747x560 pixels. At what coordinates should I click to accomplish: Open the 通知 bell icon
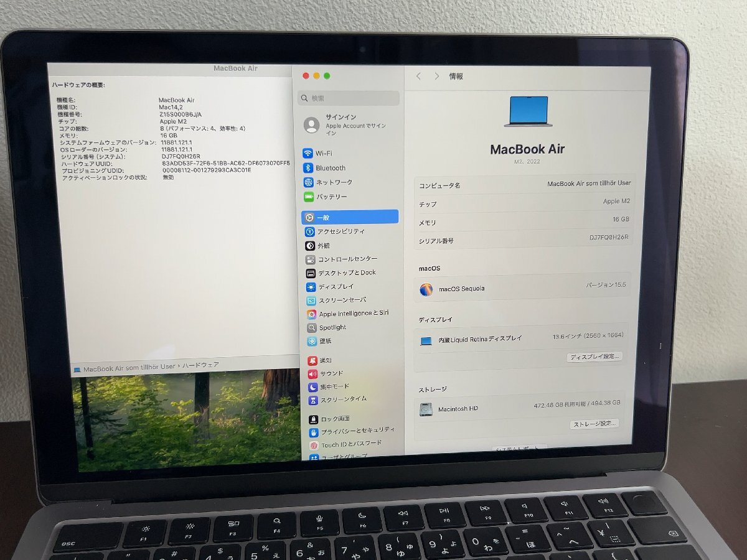coord(312,361)
